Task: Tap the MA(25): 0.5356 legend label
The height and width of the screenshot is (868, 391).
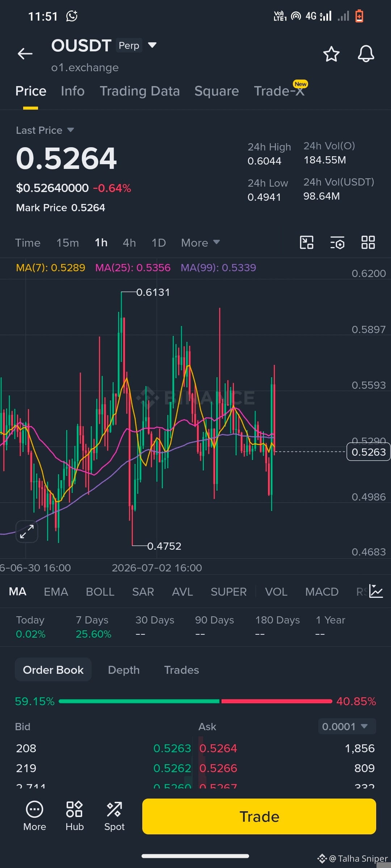Action: click(x=133, y=268)
